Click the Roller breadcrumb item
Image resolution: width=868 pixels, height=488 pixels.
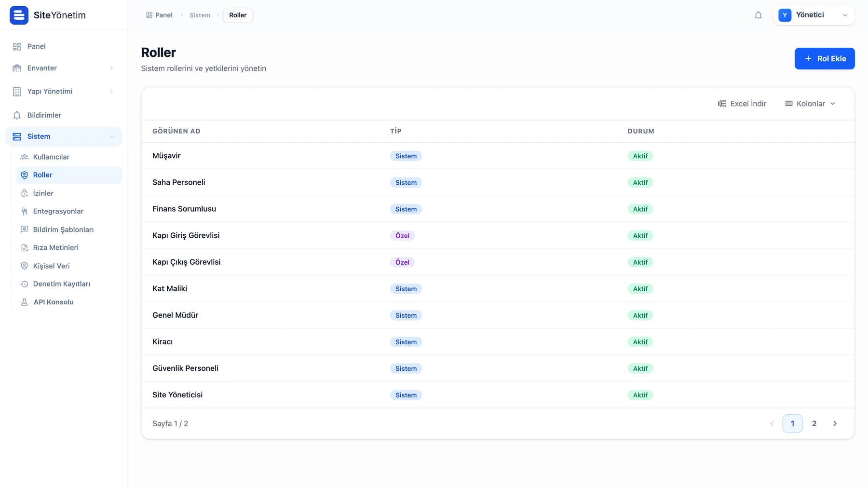pyautogui.click(x=238, y=15)
